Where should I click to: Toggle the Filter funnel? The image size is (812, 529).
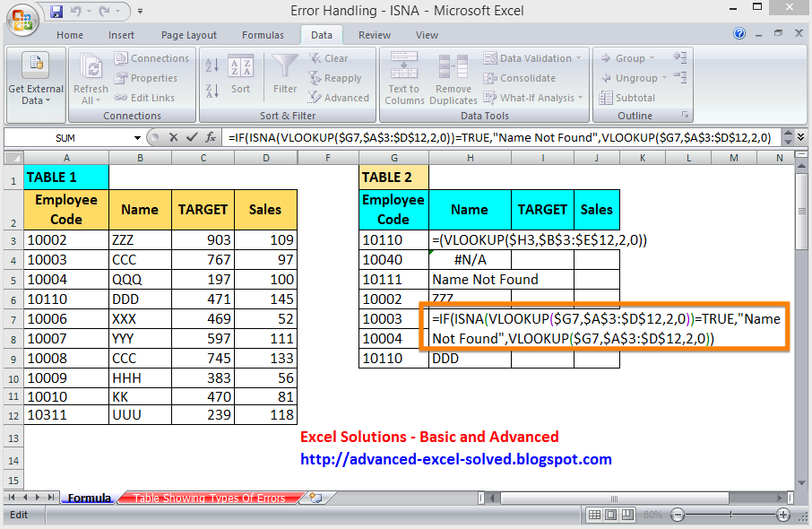pyautogui.click(x=285, y=74)
